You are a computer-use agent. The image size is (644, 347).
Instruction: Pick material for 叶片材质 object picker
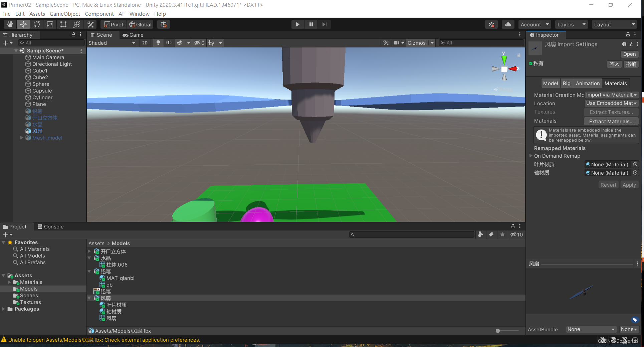635,164
